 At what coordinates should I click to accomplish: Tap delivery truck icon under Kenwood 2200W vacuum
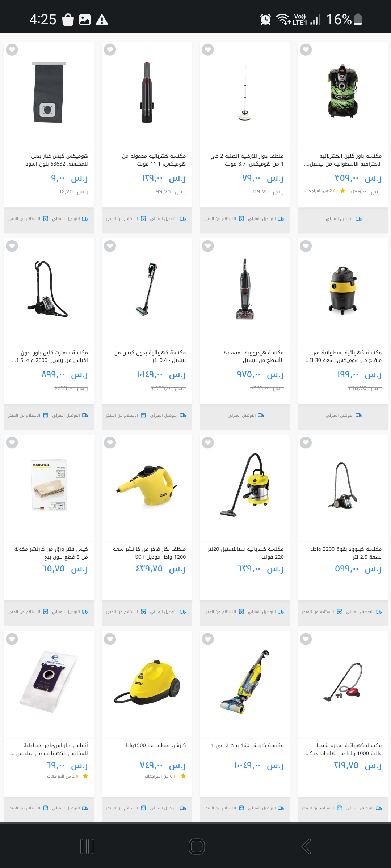(x=379, y=612)
